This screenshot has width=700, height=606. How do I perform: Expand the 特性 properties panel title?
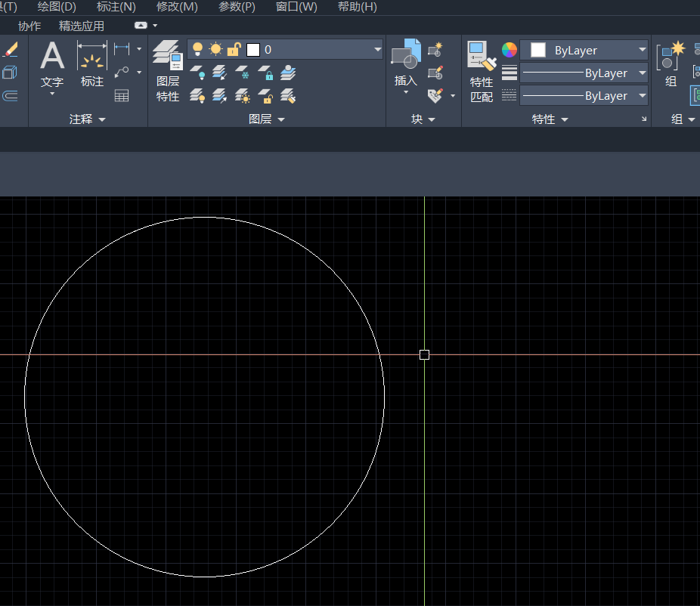pos(550,119)
